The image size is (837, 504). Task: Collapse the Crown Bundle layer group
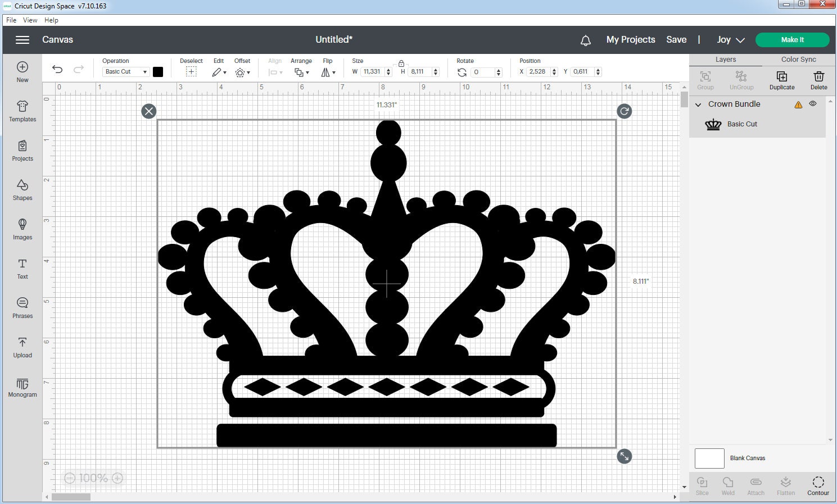click(698, 105)
